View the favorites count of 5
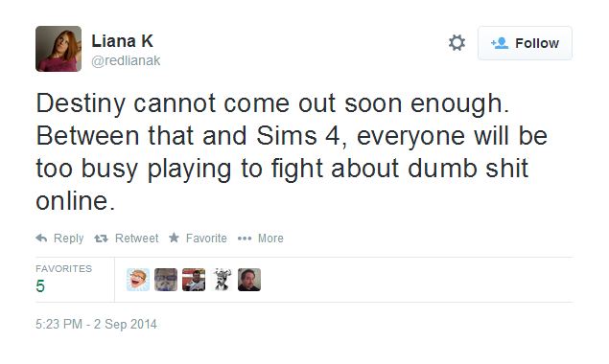Viewport: 609px width, 364px height. pos(40,286)
